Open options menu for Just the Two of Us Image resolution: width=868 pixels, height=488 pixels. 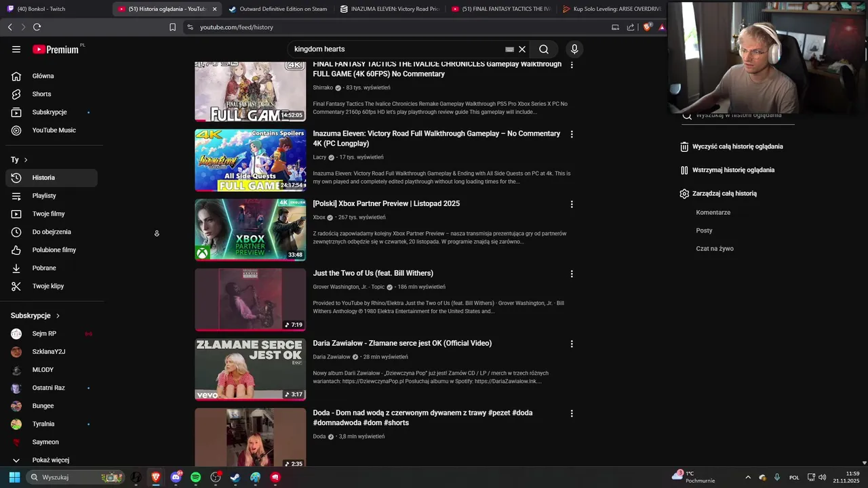(x=572, y=274)
